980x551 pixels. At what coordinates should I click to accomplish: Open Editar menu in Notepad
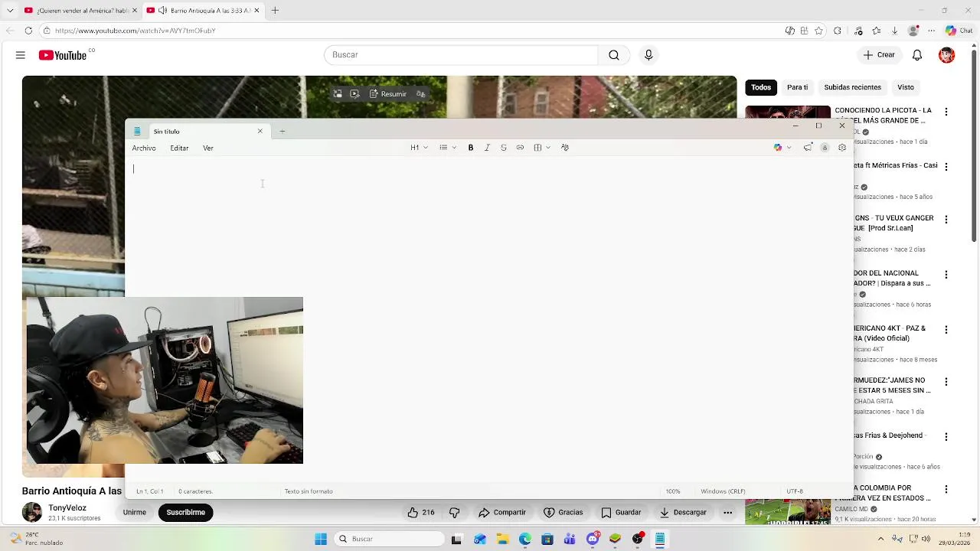pos(179,148)
